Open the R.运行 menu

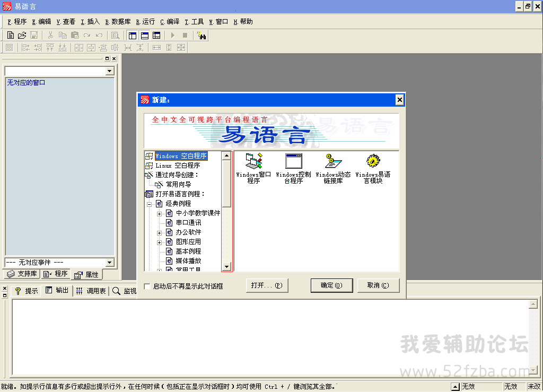point(145,22)
